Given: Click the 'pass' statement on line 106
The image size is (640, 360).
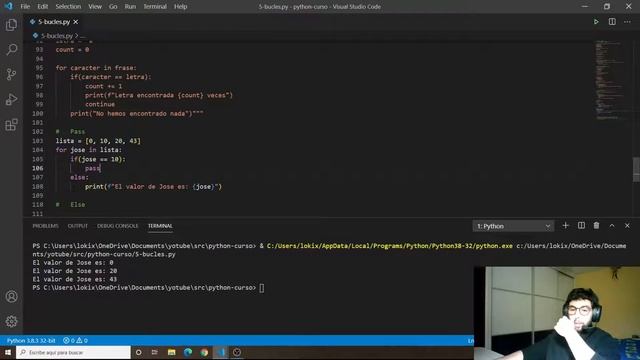Looking at the screenshot, I should tap(92, 168).
